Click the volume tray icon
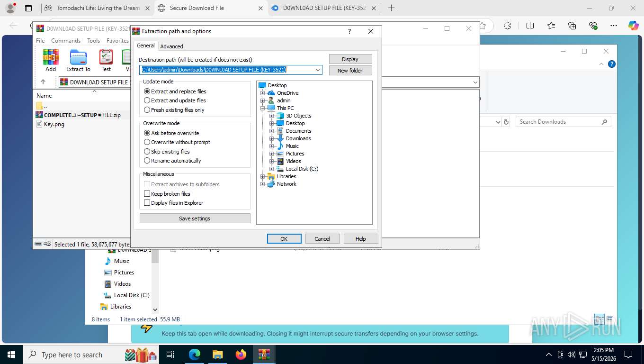Viewport: 644px width, 364px height. 571,355
